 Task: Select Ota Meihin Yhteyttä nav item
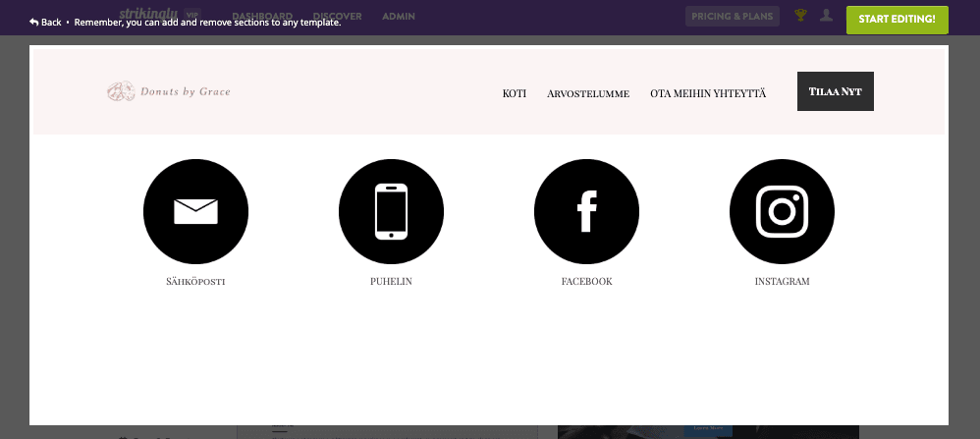(708, 94)
